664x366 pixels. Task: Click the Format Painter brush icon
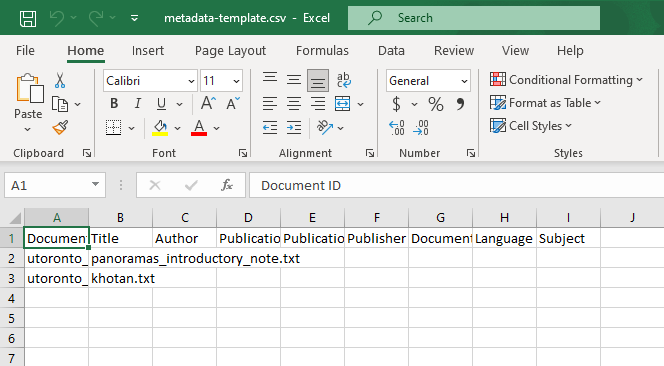pos(60,128)
